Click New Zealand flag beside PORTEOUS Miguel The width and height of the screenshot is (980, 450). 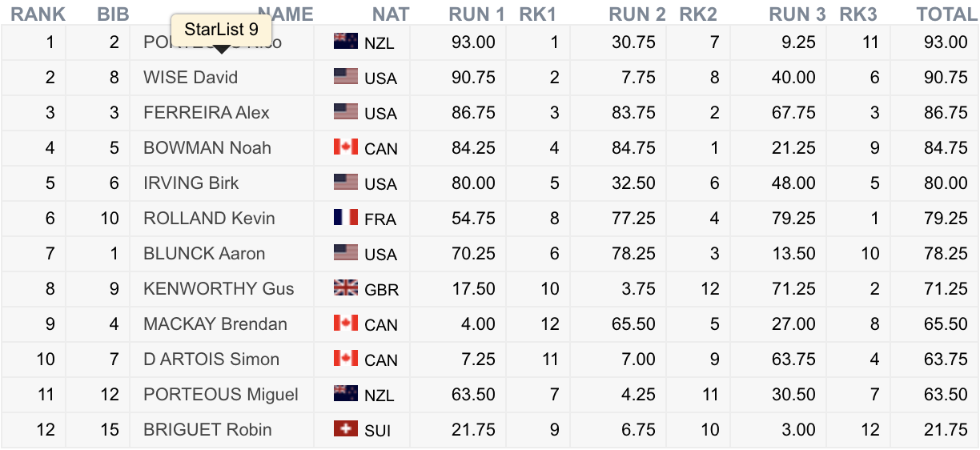point(346,394)
